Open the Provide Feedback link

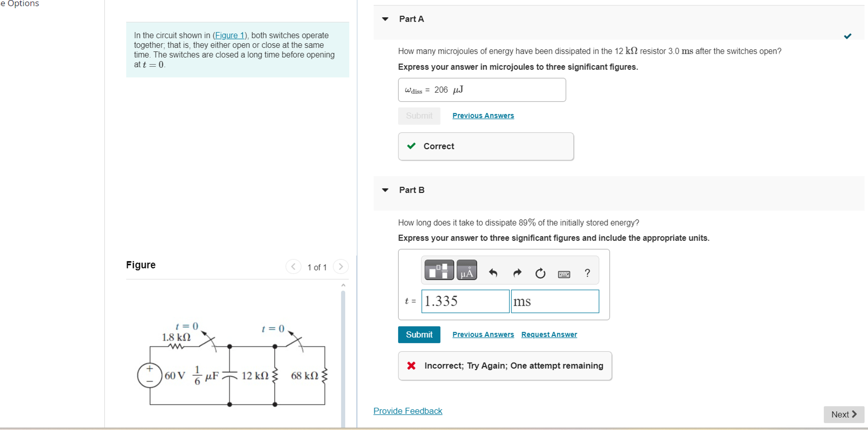click(407, 411)
